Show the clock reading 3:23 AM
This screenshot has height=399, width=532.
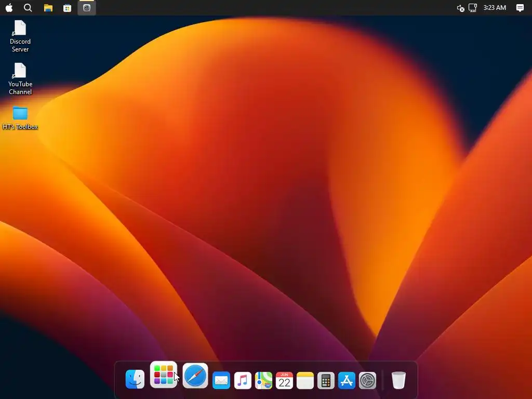click(x=495, y=7)
